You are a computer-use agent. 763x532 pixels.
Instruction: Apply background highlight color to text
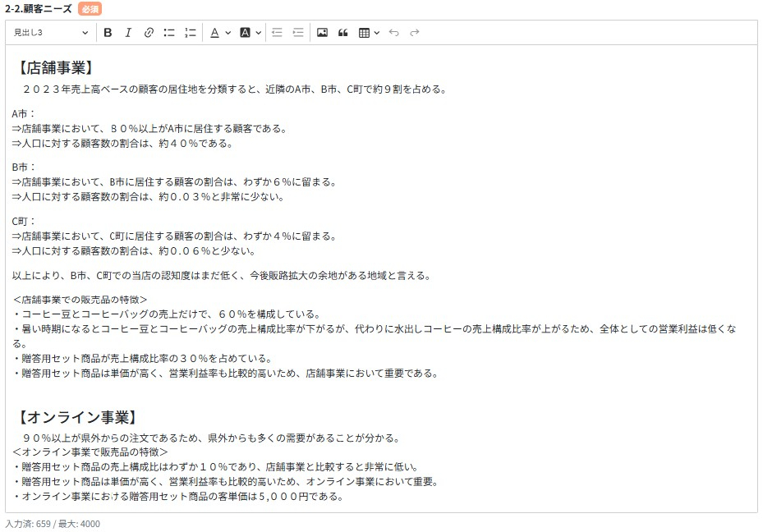click(244, 32)
